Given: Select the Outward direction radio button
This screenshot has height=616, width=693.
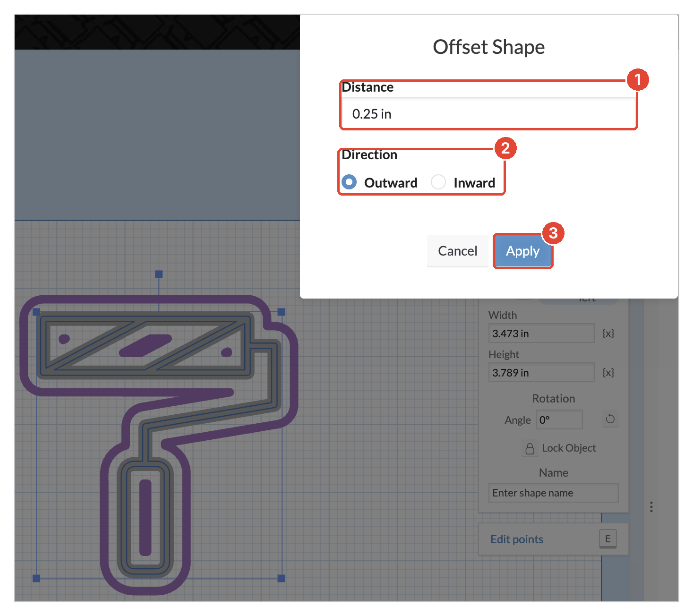Looking at the screenshot, I should (349, 182).
